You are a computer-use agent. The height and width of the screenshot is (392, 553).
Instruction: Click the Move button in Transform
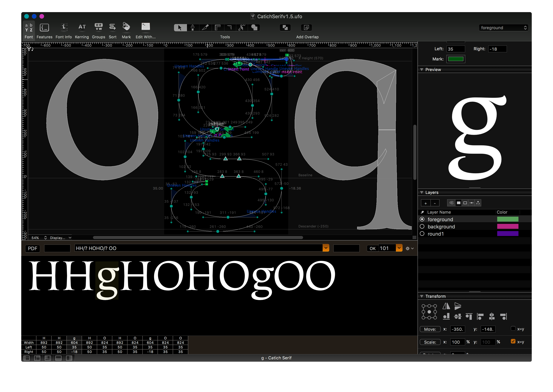[430, 329]
